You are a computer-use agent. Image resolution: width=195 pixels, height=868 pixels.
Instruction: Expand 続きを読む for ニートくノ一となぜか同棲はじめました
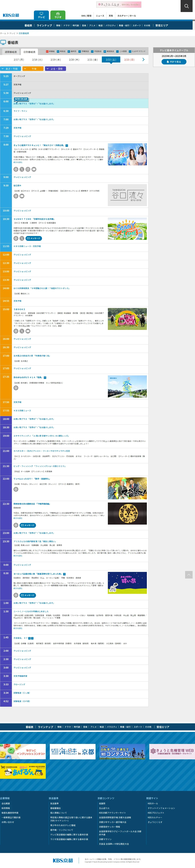click(x=18, y=628)
